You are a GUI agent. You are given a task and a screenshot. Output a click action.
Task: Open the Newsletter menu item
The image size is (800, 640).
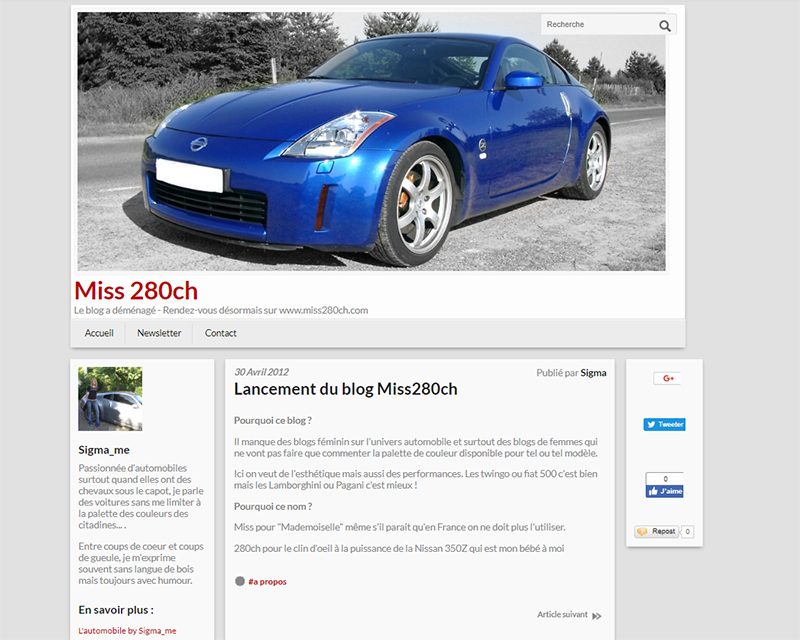[159, 333]
